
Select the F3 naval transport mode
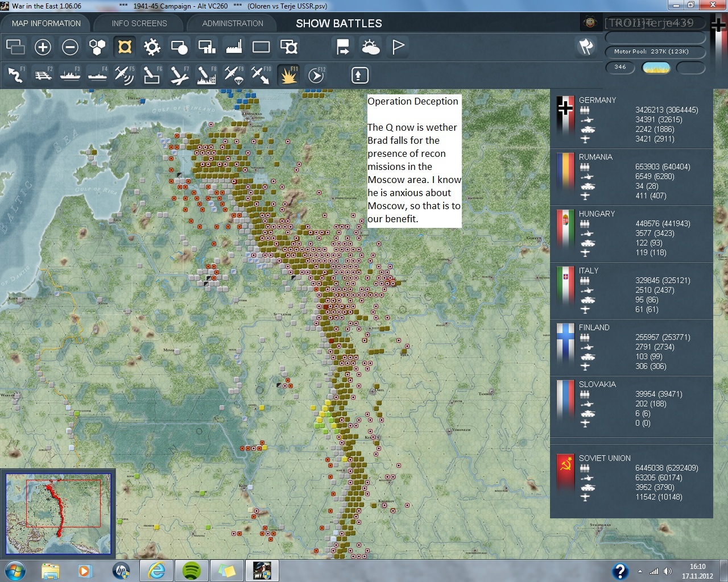pos(70,75)
